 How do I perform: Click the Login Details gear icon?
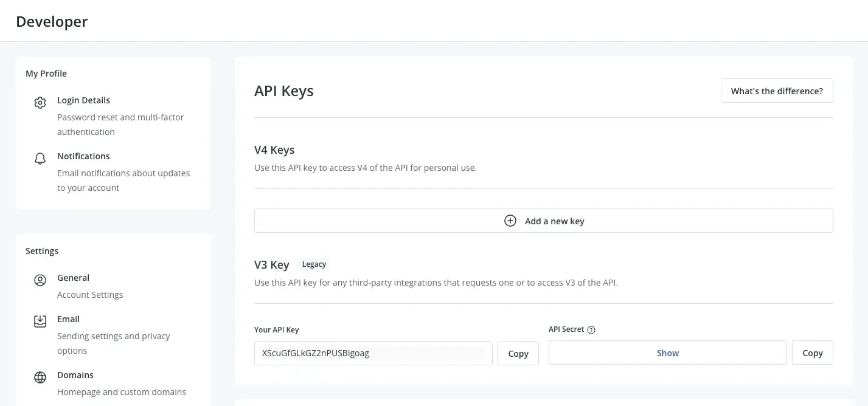tap(40, 103)
